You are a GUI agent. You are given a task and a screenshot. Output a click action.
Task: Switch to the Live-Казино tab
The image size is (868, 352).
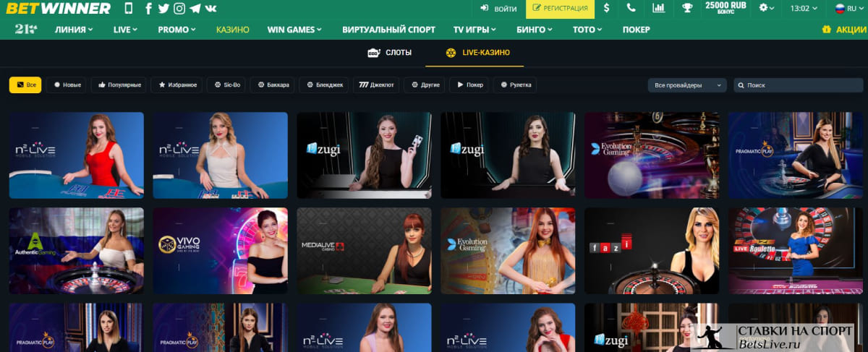pos(478,53)
